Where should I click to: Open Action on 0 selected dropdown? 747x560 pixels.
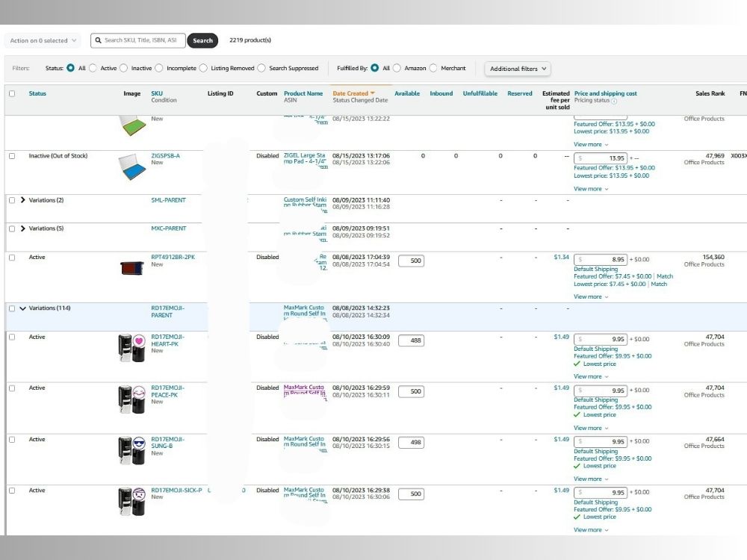pyautogui.click(x=43, y=40)
